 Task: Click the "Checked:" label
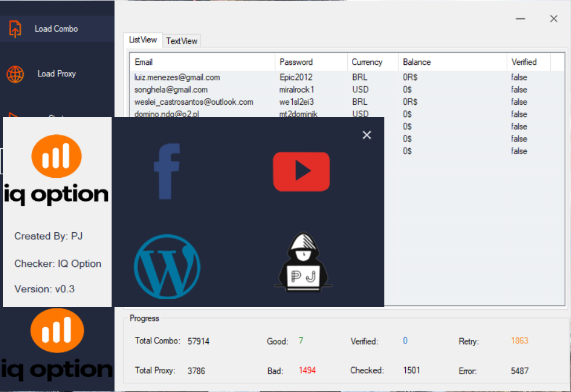[367, 371]
